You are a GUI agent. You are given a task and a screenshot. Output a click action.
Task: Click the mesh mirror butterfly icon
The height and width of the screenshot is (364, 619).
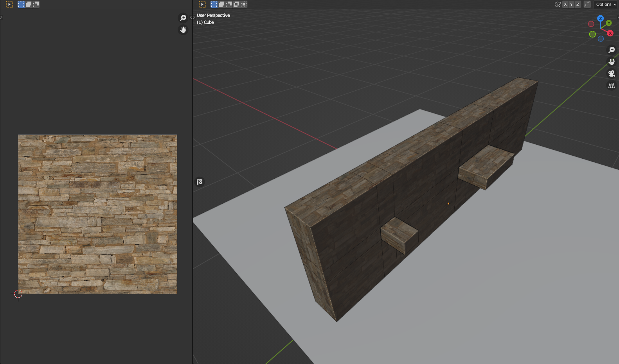[x=558, y=4]
